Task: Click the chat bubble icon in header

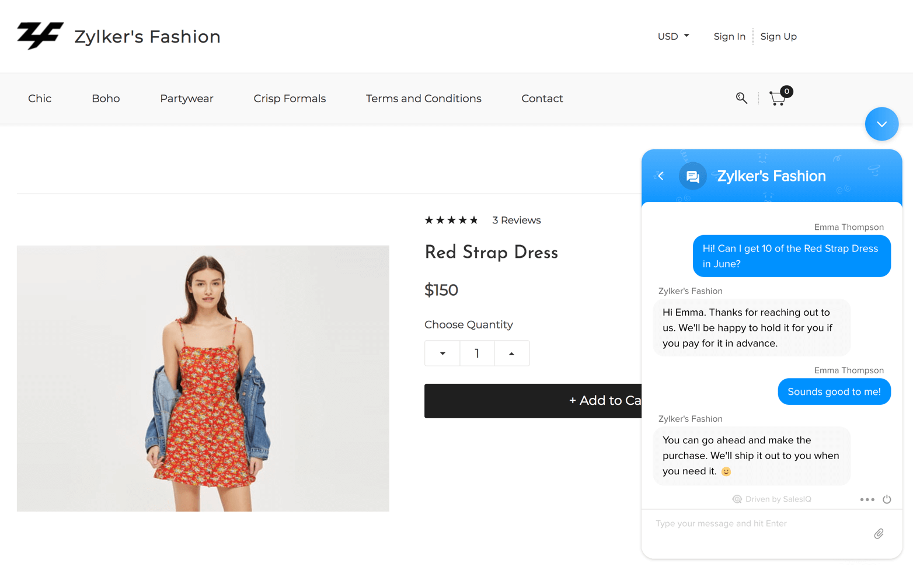Action: pos(692,176)
